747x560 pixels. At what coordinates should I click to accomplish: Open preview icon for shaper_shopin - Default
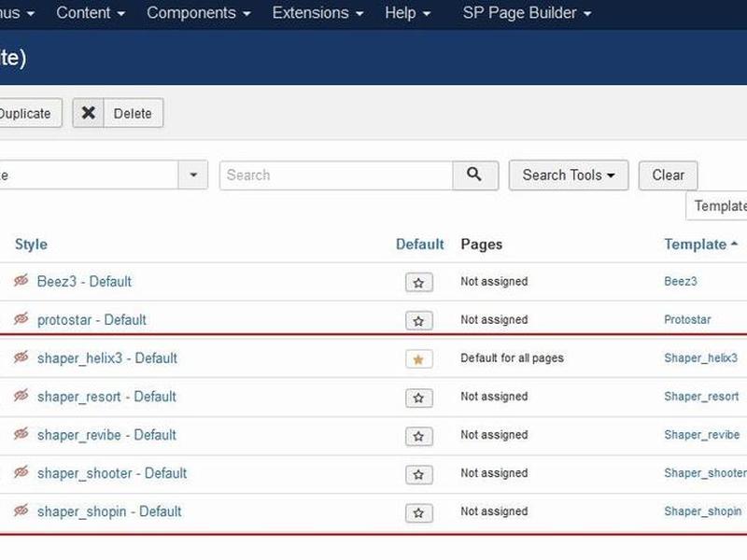21,511
